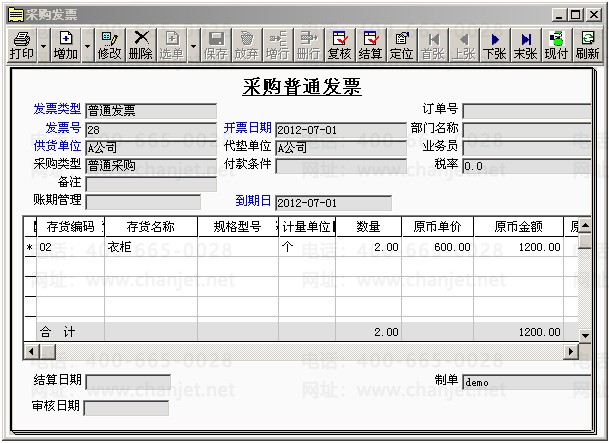The image size is (609, 443).
Task: Click the invoice number field showing 28
Action: point(150,130)
